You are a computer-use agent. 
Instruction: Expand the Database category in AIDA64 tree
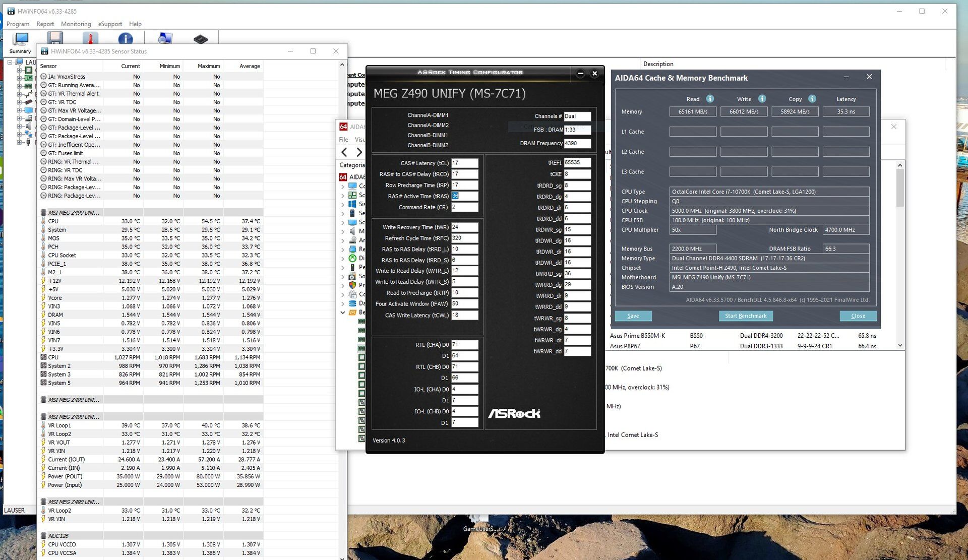(343, 303)
